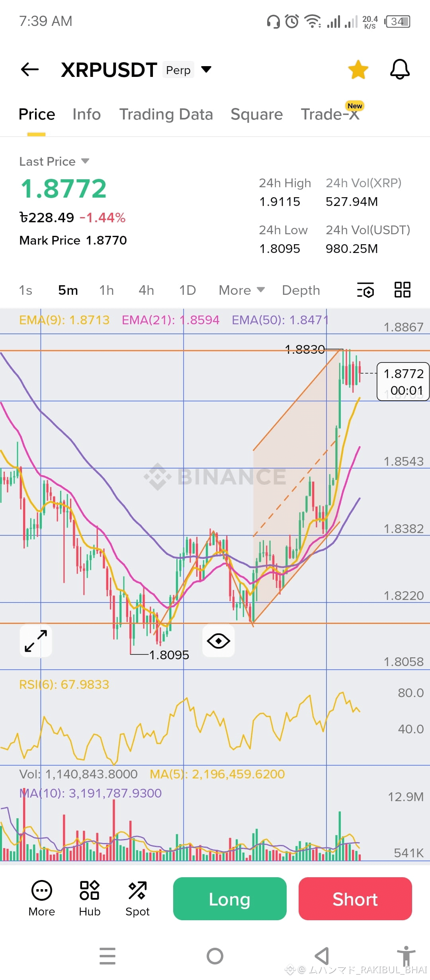The width and height of the screenshot is (430, 980).
Task: Open the chart layout grid icon
Action: pyautogui.click(x=402, y=290)
